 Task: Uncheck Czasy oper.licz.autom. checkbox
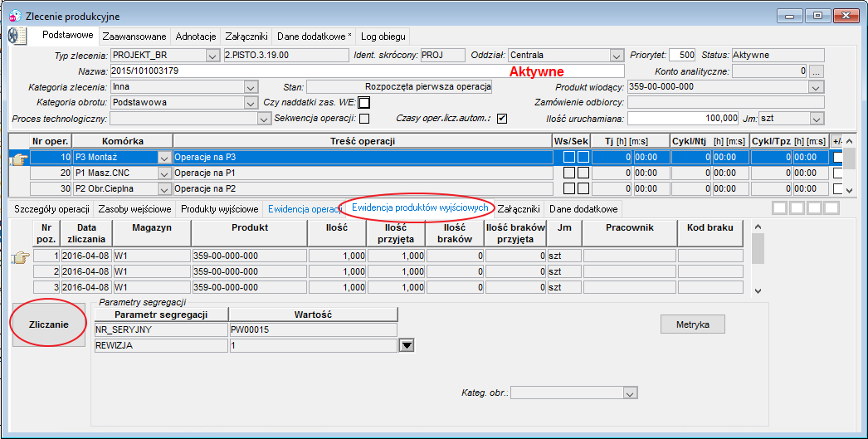click(502, 119)
